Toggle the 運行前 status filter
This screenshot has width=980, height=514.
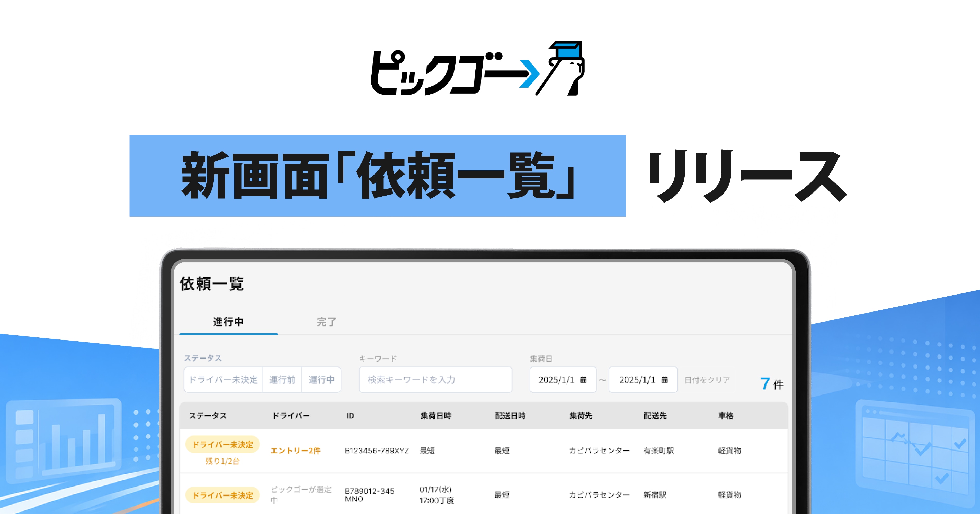click(x=282, y=380)
